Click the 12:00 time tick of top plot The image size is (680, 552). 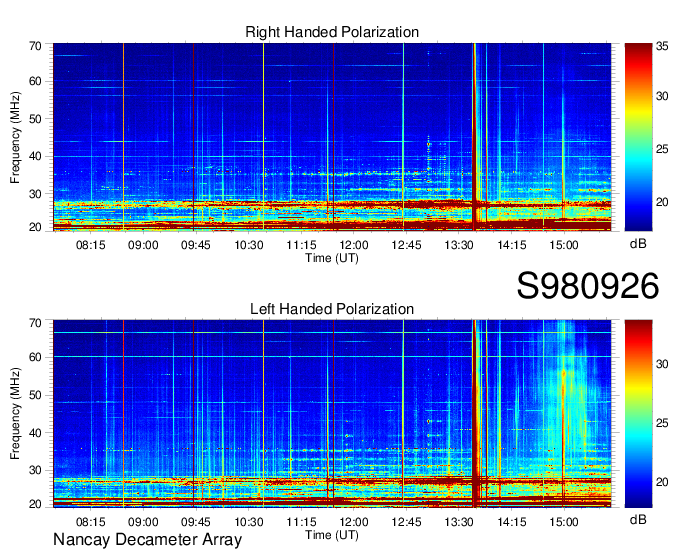354,245
